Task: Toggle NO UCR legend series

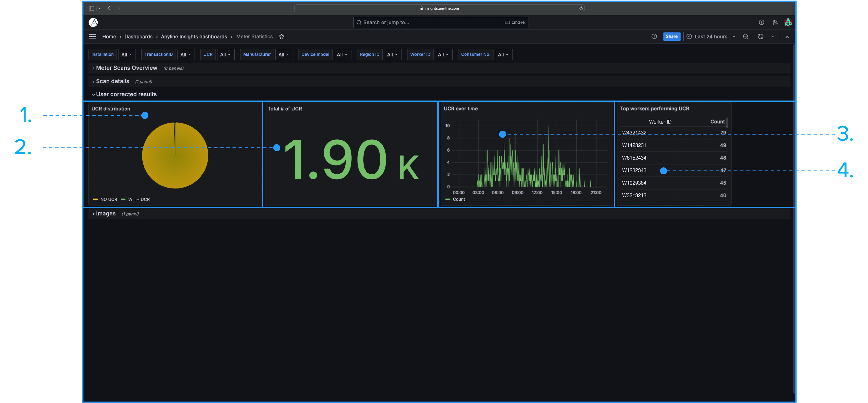Action: point(109,200)
